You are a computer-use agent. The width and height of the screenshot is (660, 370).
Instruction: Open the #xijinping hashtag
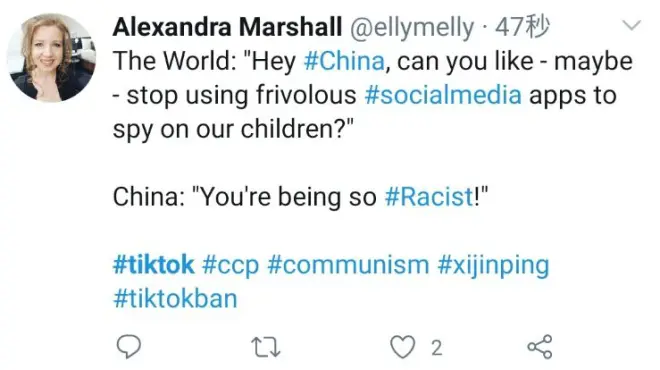click(x=493, y=266)
